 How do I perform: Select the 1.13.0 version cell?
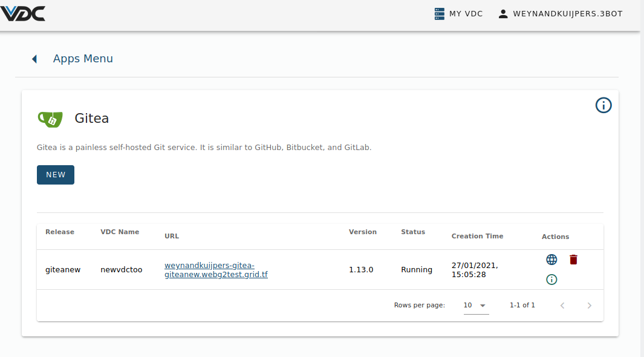[361, 270]
